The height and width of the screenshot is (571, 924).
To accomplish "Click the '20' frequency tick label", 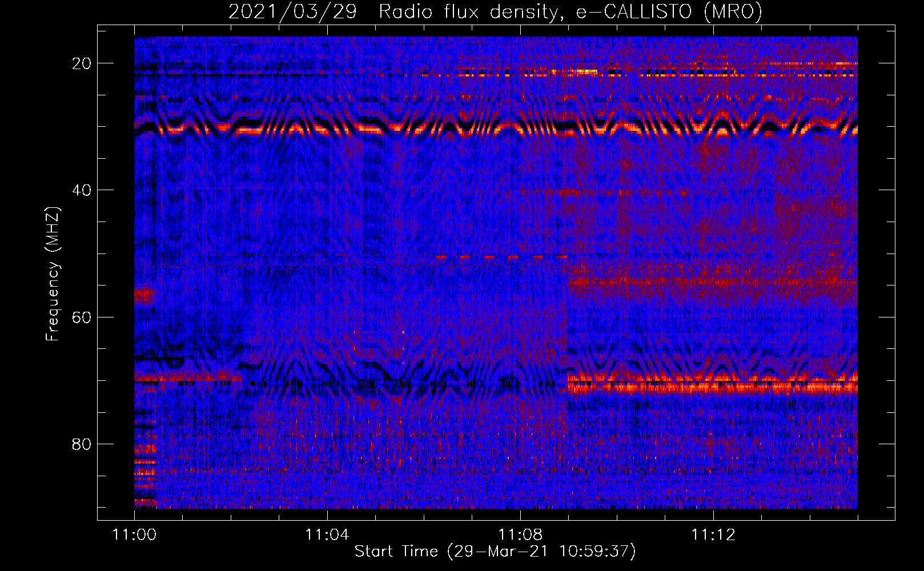I will [x=82, y=63].
